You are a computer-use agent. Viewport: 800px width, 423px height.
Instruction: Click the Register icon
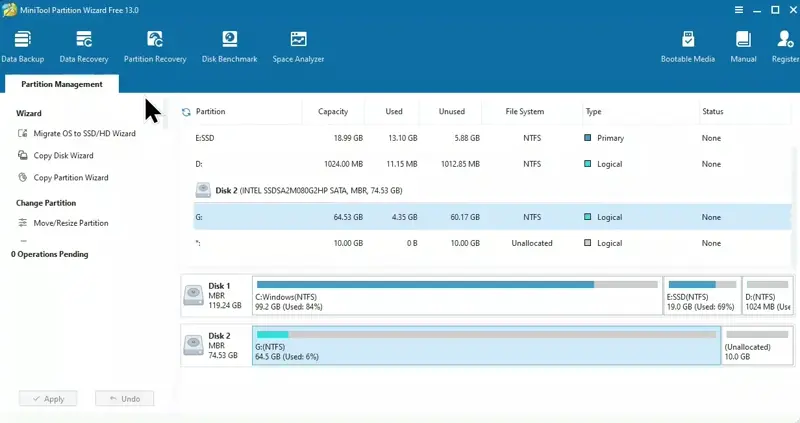click(x=785, y=39)
